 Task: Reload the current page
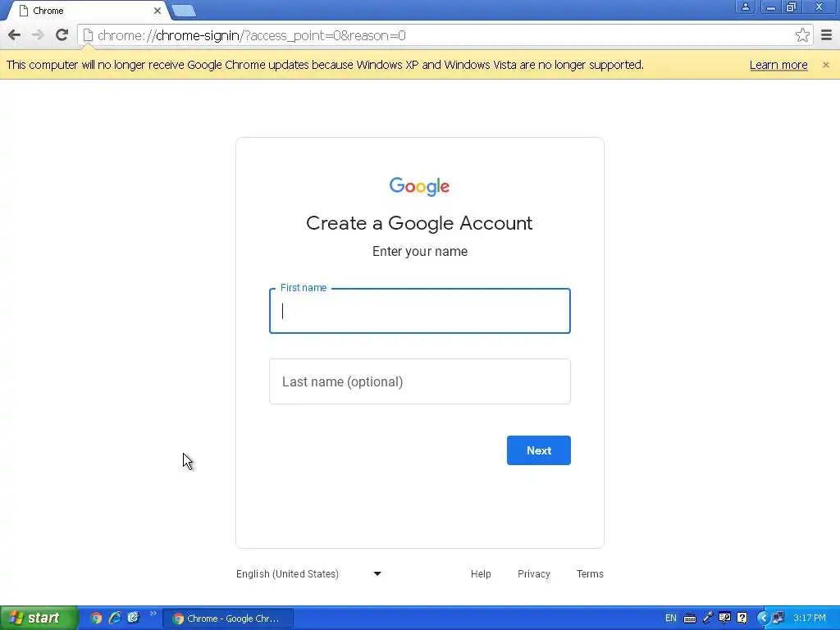62,35
